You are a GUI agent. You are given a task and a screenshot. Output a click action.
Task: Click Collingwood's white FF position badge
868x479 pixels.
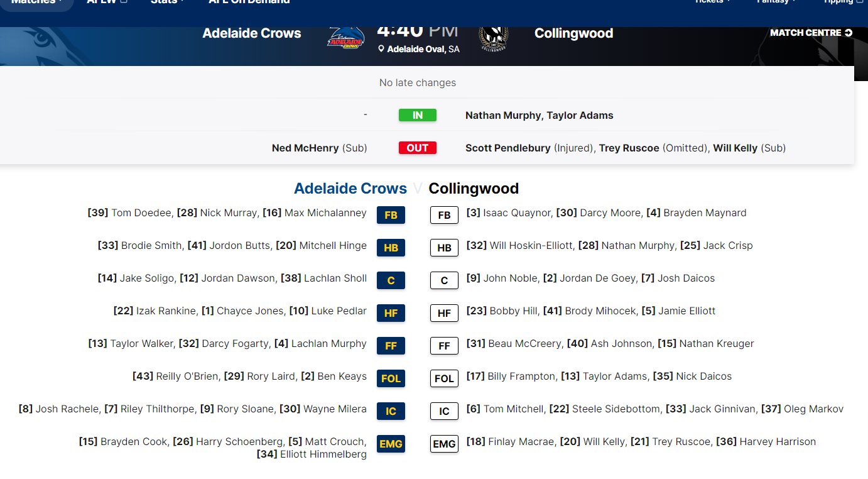coord(444,346)
